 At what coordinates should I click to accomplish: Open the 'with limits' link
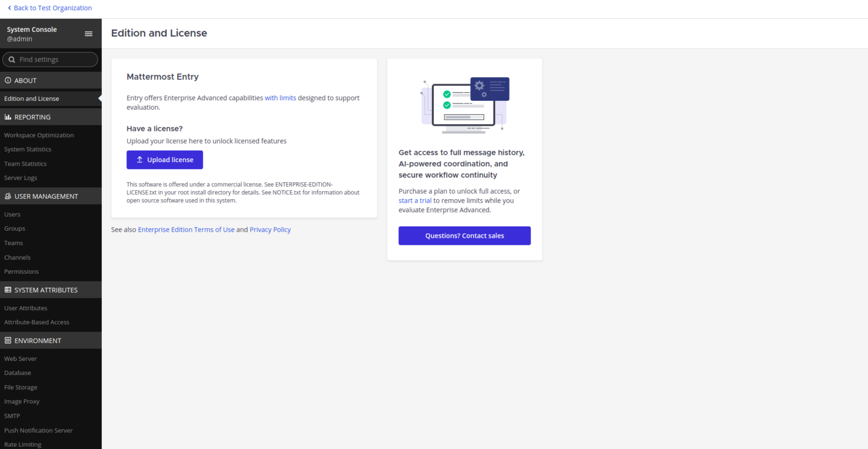(x=280, y=98)
